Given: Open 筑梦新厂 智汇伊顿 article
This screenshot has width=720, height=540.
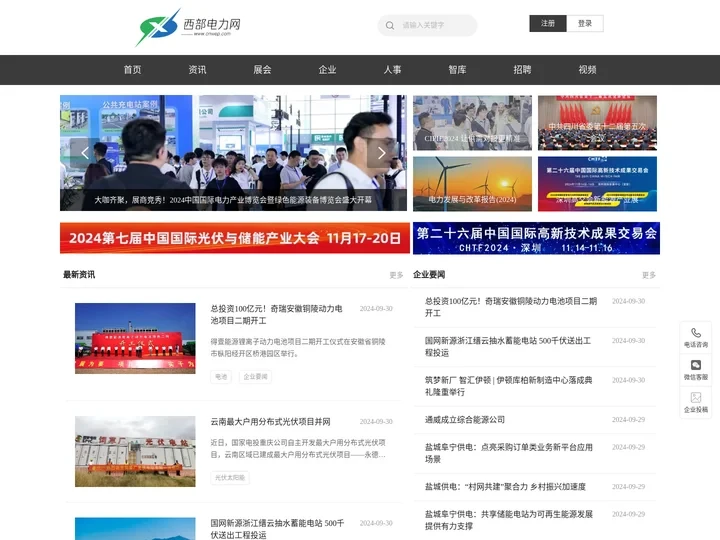Looking at the screenshot, I should (508, 386).
